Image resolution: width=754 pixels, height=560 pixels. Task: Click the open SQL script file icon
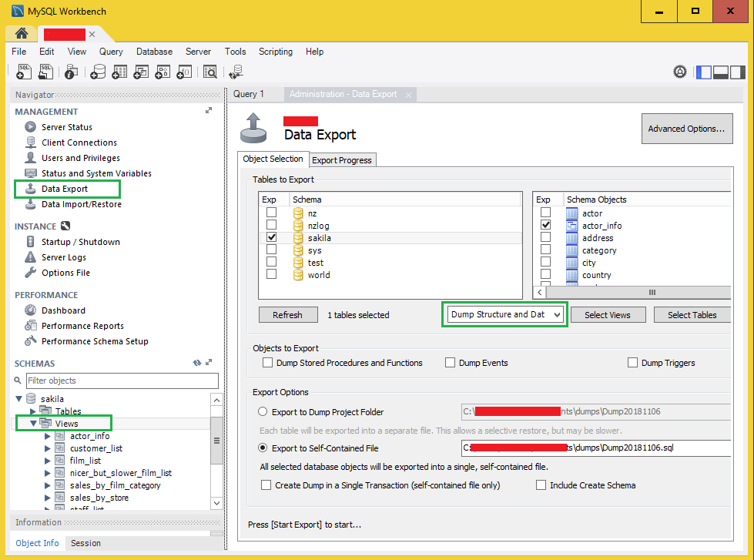(x=45, y=72)
